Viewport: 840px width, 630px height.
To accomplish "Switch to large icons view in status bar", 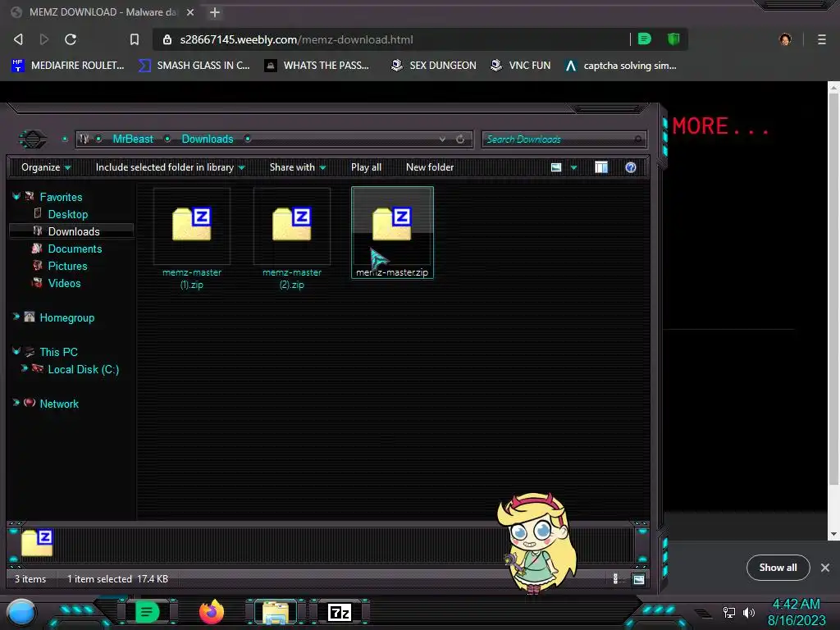I will click(638, 579).
